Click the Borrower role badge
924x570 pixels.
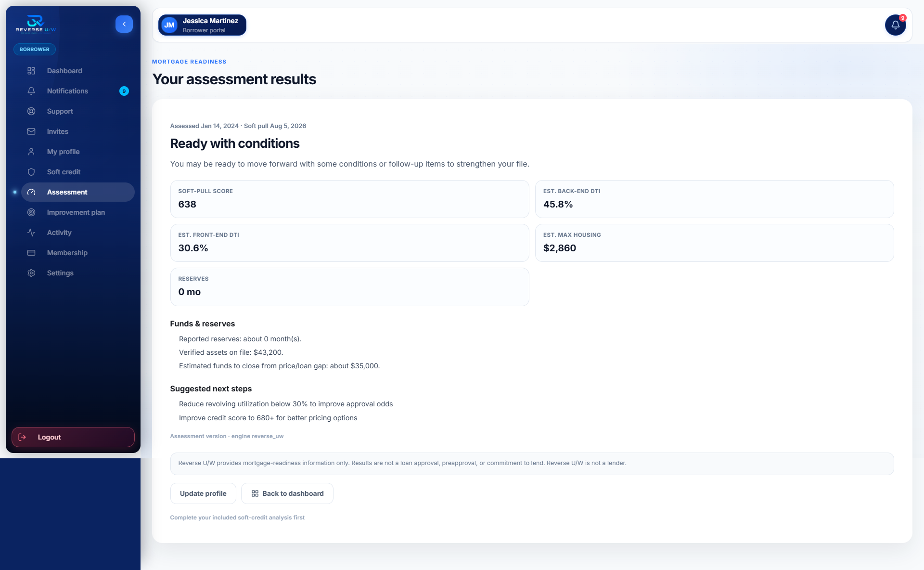[35, 49]
